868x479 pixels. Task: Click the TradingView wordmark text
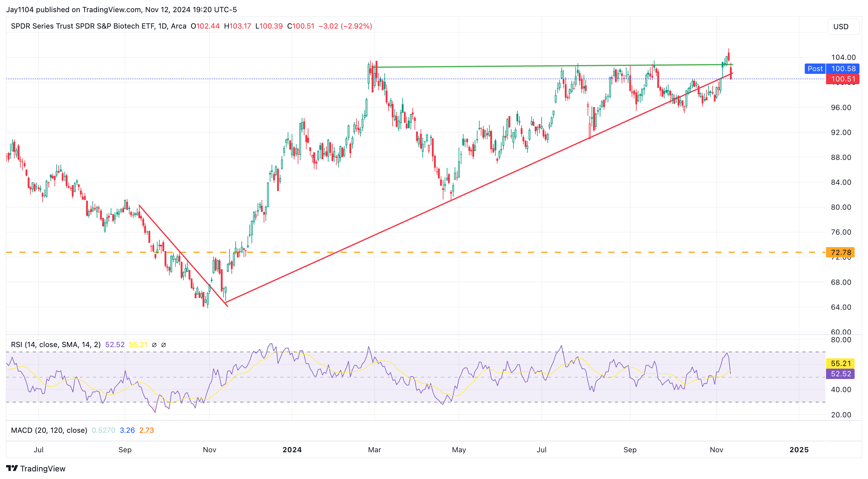click(43, 468)
